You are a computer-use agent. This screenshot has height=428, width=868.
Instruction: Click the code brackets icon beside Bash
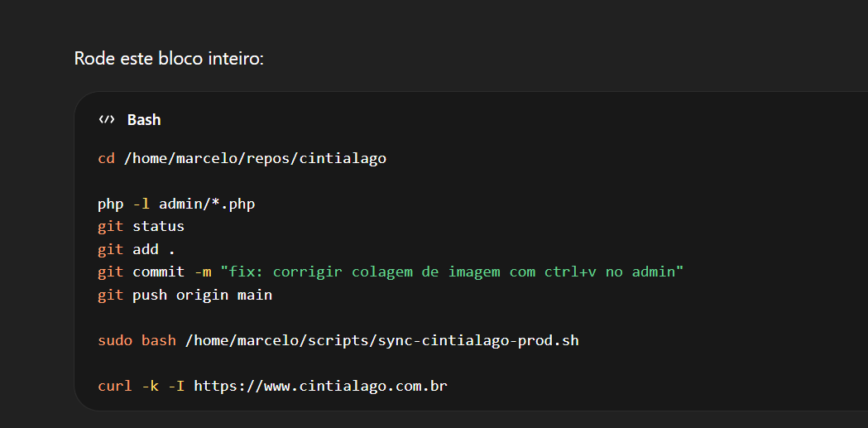(106, 120)
